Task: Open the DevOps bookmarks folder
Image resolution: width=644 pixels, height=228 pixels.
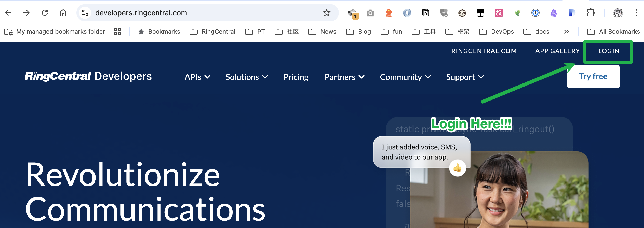Action: (x=496, y=32)
